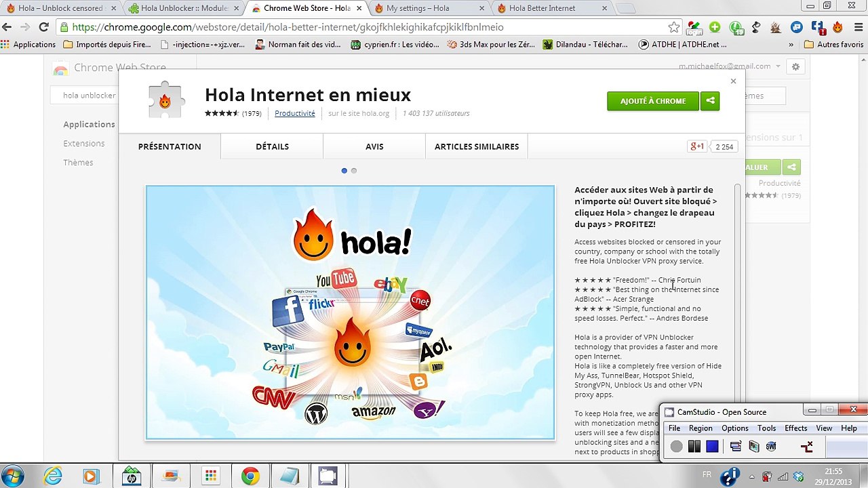
Task: Select the first screenshot carousel dot
Action: click(x=344, y=171)
